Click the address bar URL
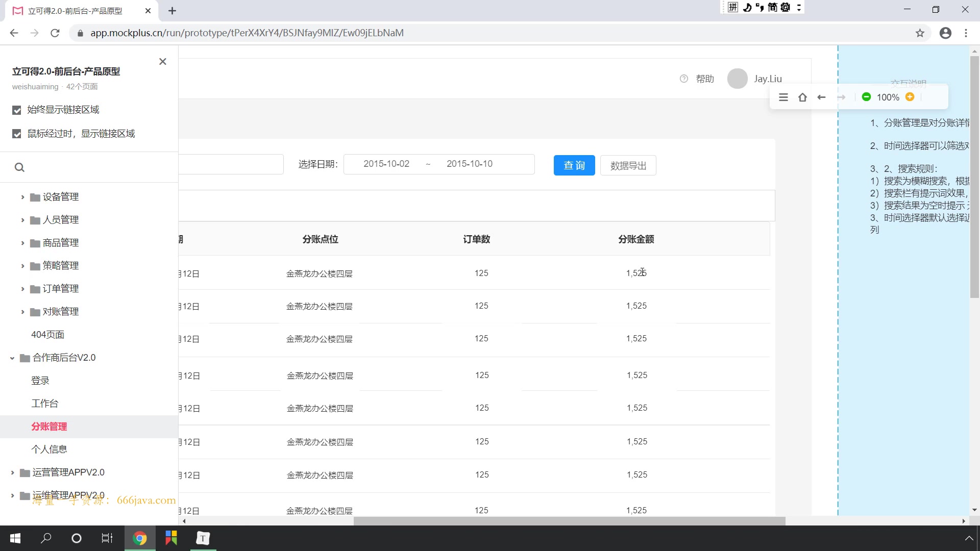Viewport: 980px width, 551px height. pos(247,33)
